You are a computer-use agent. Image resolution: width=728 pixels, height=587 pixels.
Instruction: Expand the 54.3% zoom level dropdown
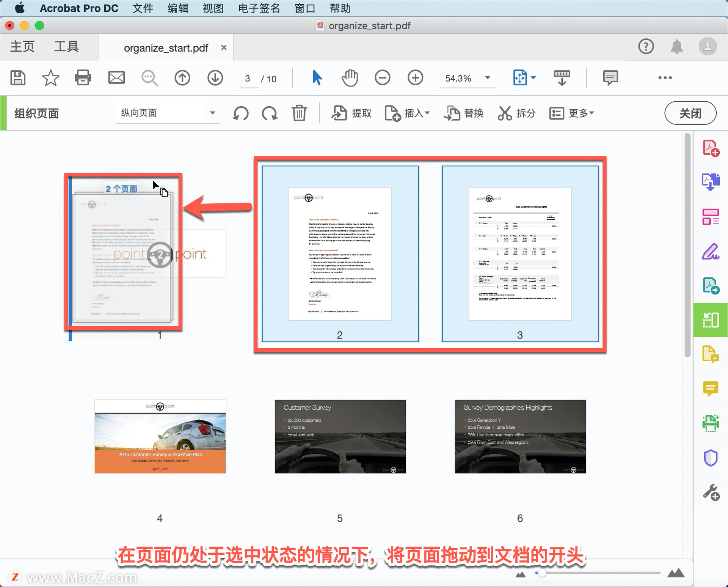pos(488,78)
